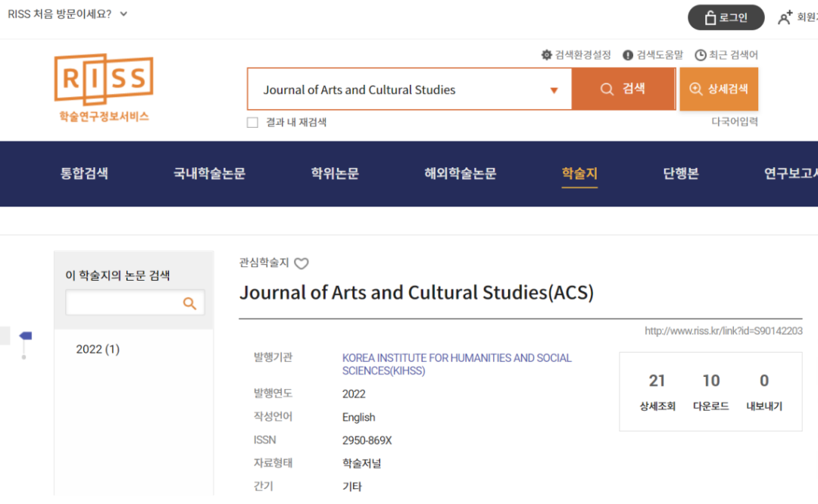Open the main search box dropdown arrow

(554, 90)
